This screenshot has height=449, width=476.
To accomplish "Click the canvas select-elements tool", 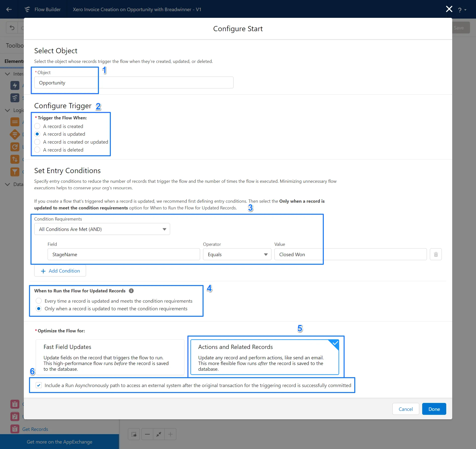I will tap(134, 434).
